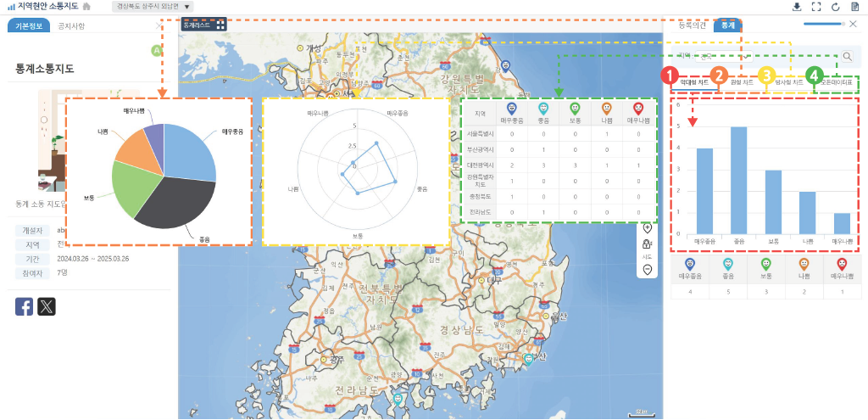
Task: Click the 매우나쁨 red pin in legend
Action: (842, 264)
